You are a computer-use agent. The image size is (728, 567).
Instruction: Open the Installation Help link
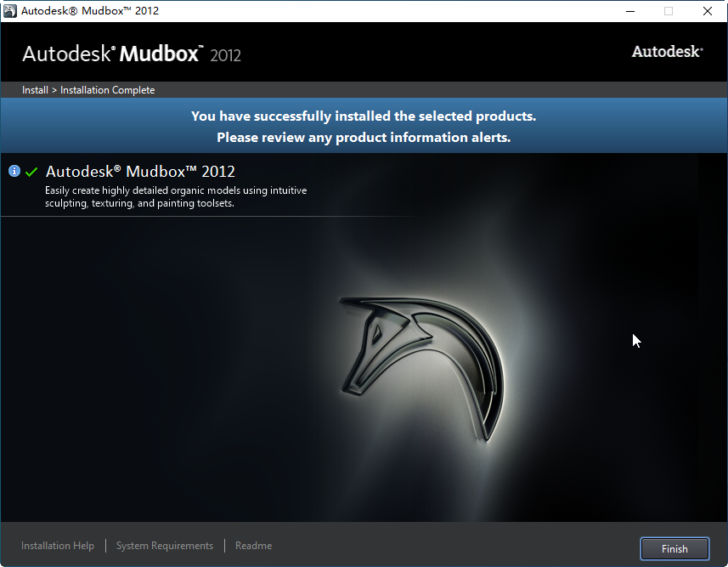click(x=58, y=546)
